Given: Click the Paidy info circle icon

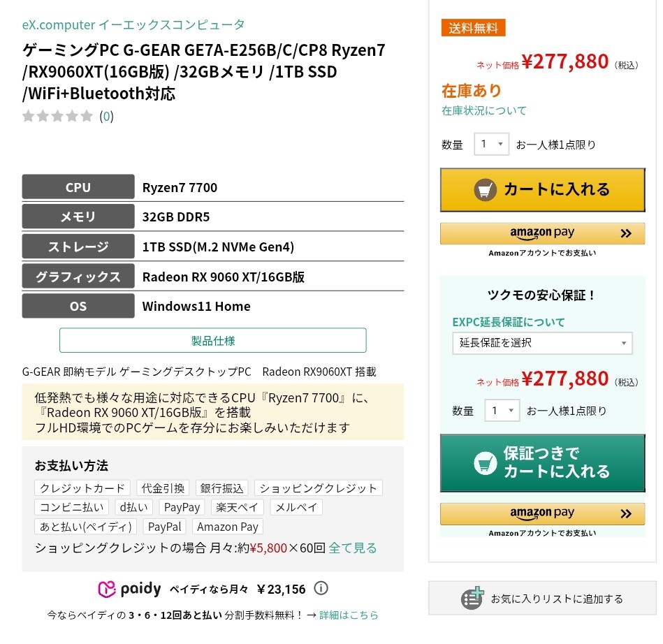Looking at the screenshot, I should [x=321, y=588].
